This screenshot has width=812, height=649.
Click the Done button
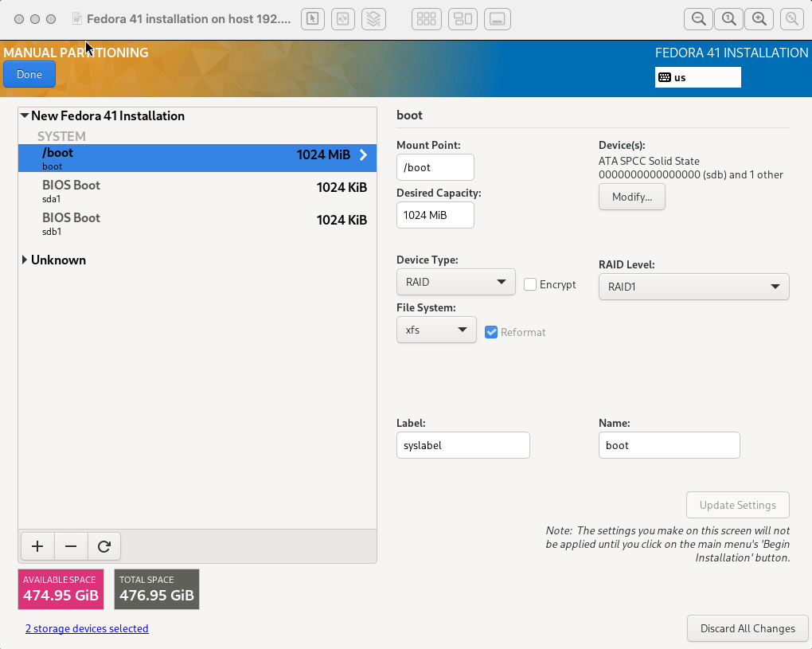click(x=29, y=74)
